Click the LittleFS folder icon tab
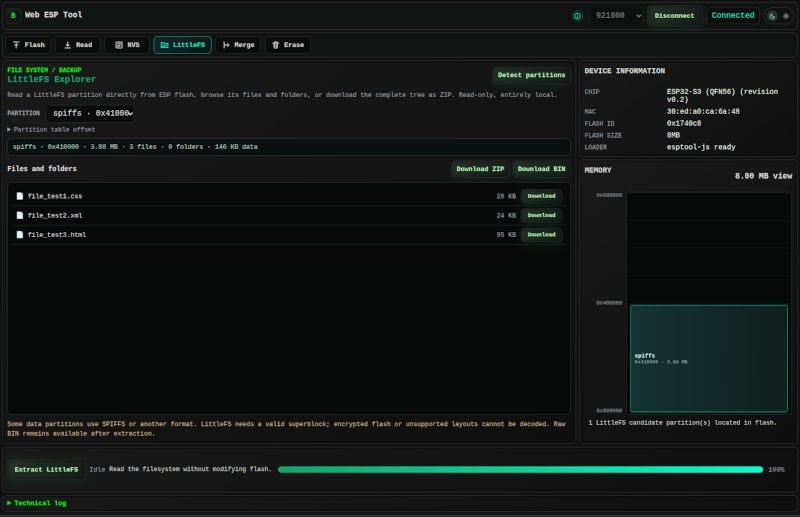 click(164, 45)
